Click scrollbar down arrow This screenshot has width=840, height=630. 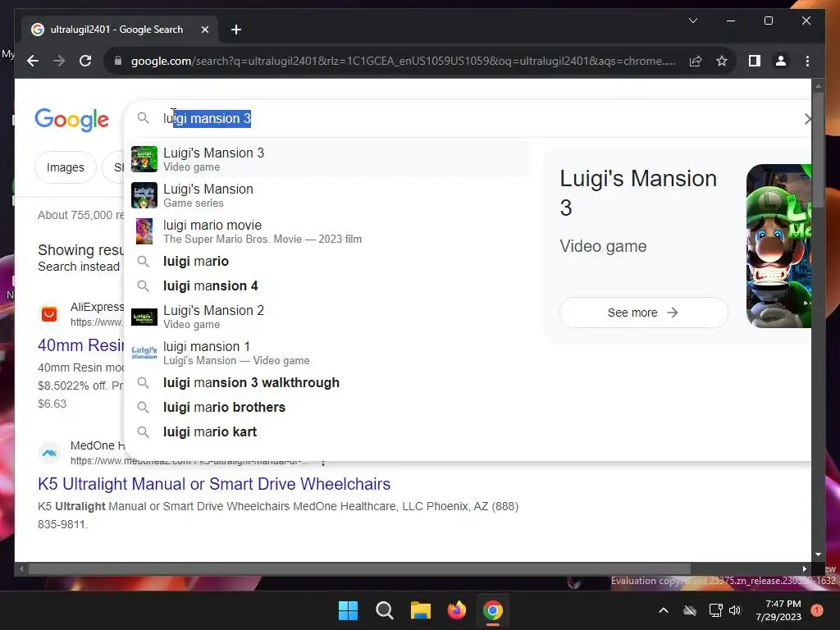pyautogui.click(x=818, y=555)
